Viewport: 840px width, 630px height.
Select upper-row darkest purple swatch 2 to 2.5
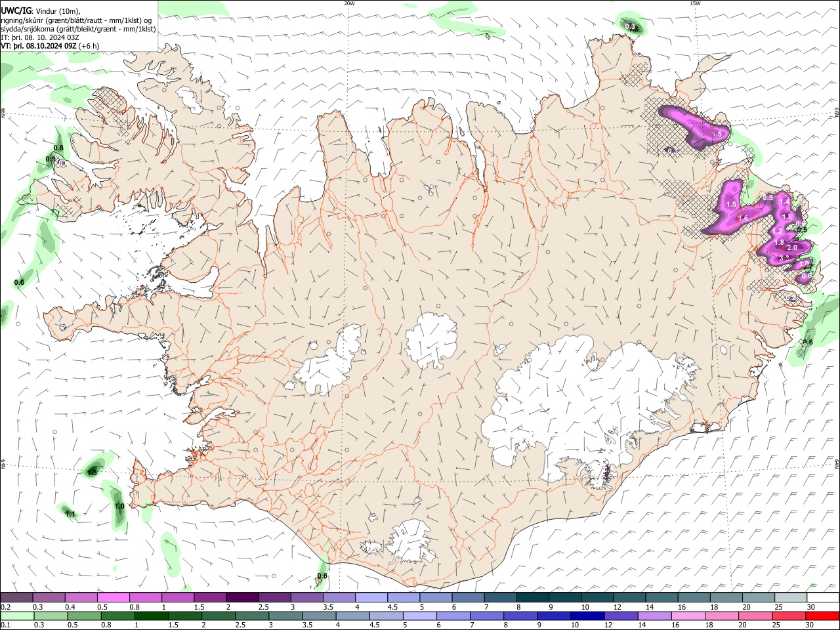pos(242,597)
